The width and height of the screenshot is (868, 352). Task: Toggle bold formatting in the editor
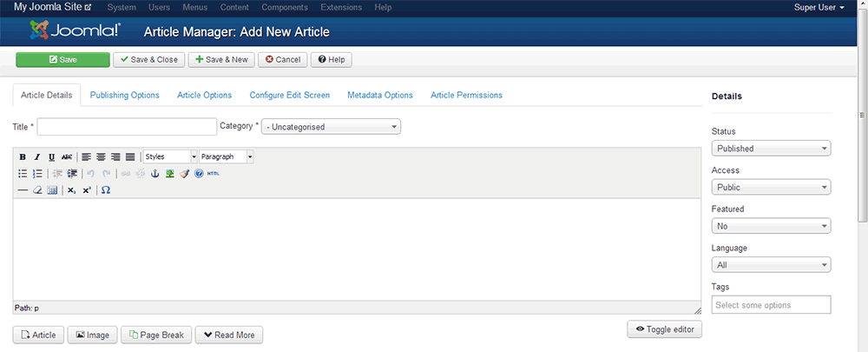23,157
